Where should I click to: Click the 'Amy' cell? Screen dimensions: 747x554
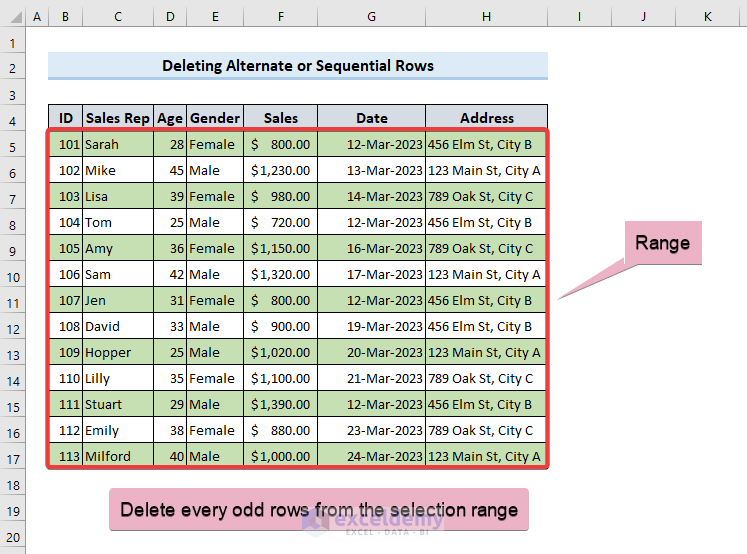[118, 248]
